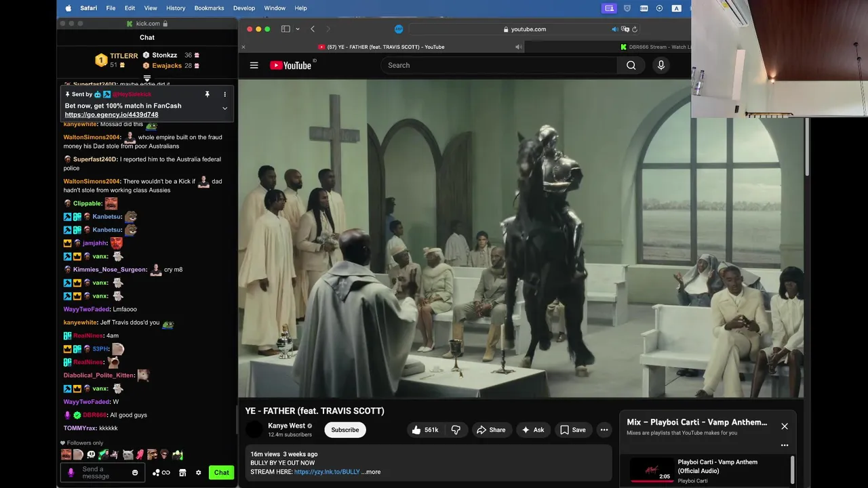Click the DBR666 username in chat
This screenshot has height=488, width=868.
[x=95, y=415]
